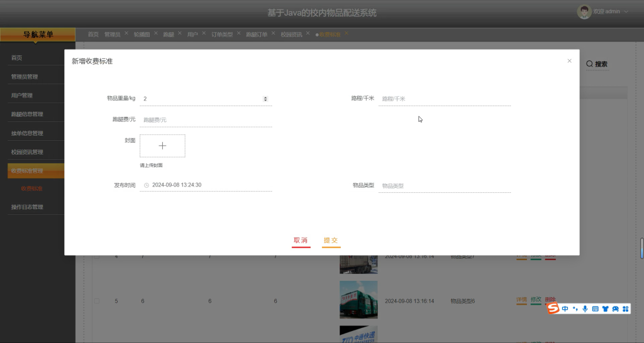
Task: Click the shirt skin icon in IME toolbar
Action: pyautogui.click(x=605, y=308)
